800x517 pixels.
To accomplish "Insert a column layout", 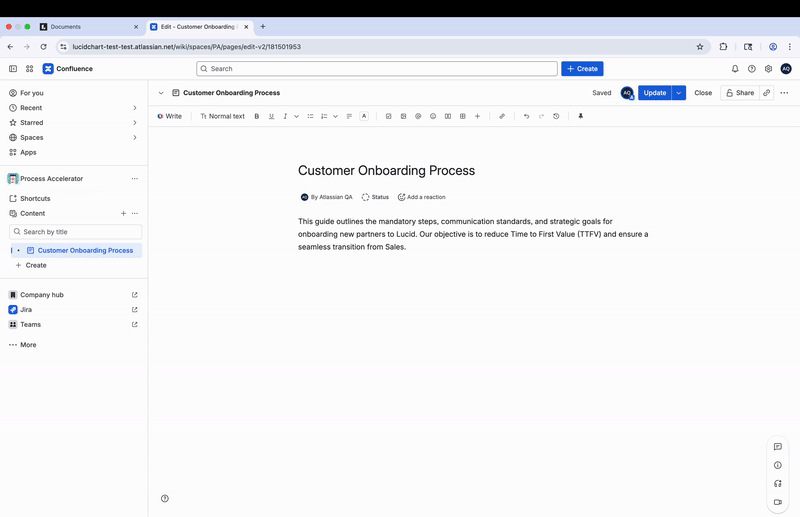I will [448, 116].
